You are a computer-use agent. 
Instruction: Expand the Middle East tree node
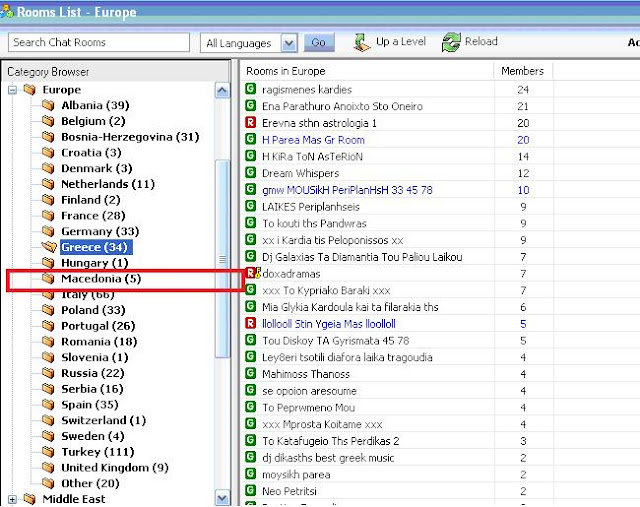[x=13, y=499]
